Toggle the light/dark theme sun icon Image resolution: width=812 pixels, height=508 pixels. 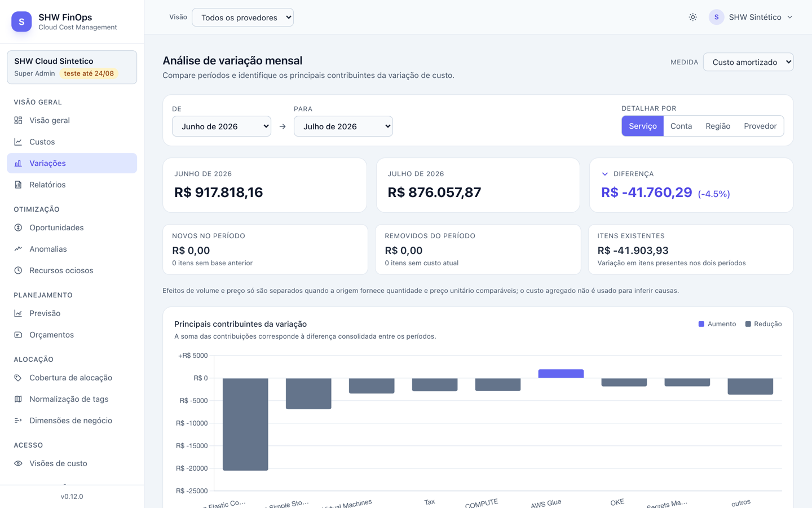coord(692,17)
